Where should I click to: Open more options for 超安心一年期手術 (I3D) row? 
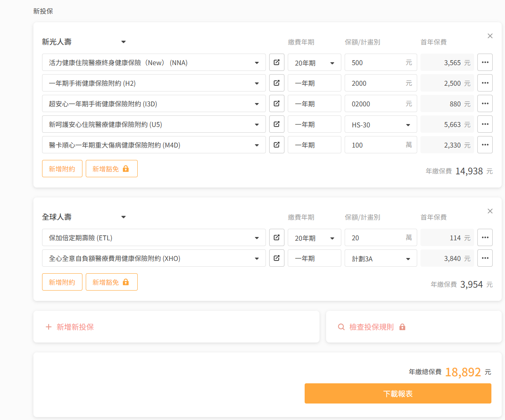pyautogui.click(x=485, y=104)
